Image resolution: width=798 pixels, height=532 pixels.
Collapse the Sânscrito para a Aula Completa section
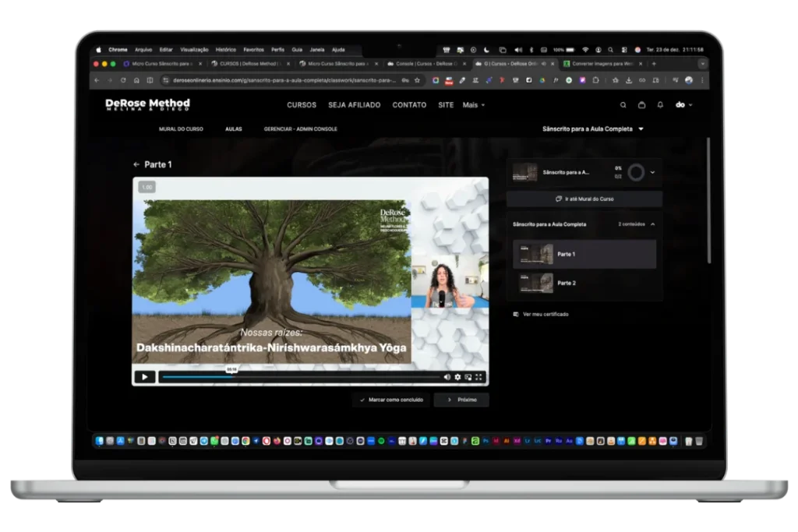click(x=652, y=224)
